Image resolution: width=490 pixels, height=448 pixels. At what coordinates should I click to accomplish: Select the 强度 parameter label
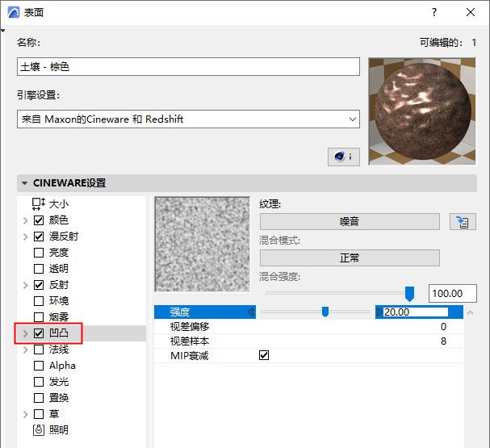[180, 312]
